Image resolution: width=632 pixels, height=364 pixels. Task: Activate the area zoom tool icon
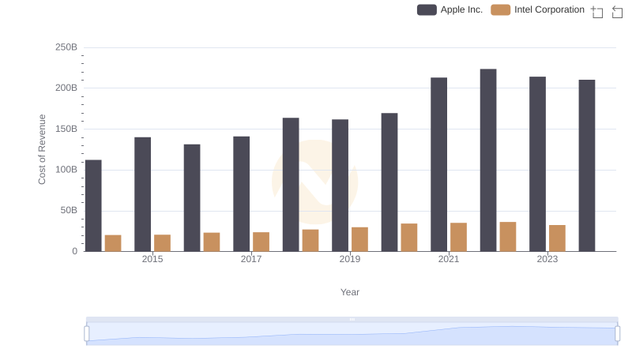tap(597, 12)
